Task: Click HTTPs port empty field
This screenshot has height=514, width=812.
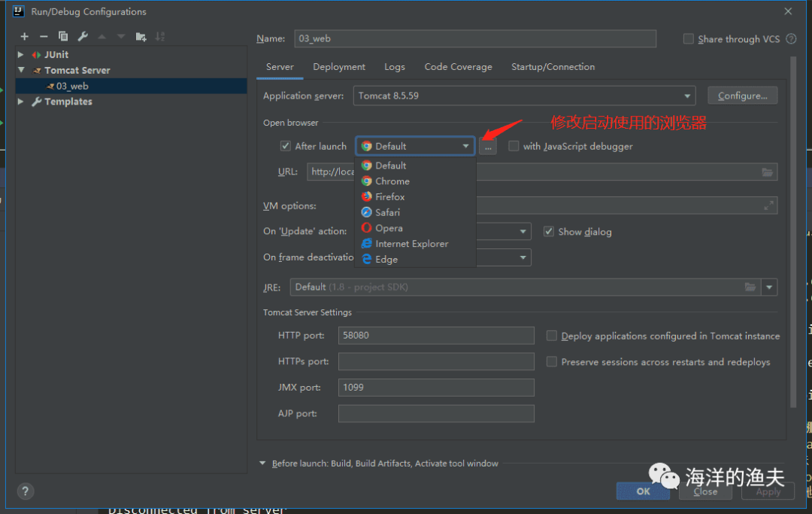Action: (436, 361)
